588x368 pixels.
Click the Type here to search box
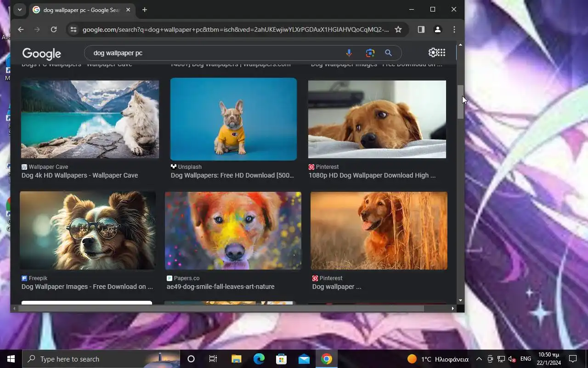coord(101,359)
